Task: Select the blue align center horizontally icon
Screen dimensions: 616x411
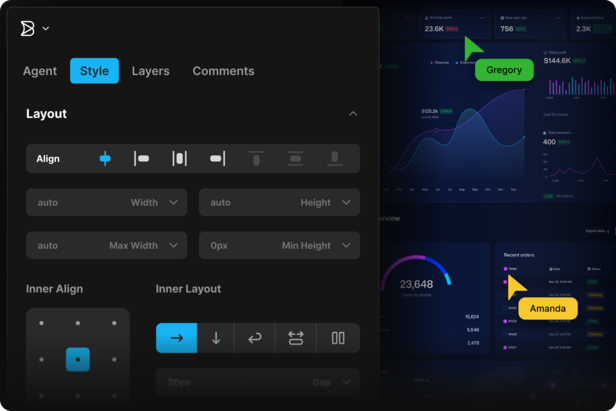Action: [105, 158]
